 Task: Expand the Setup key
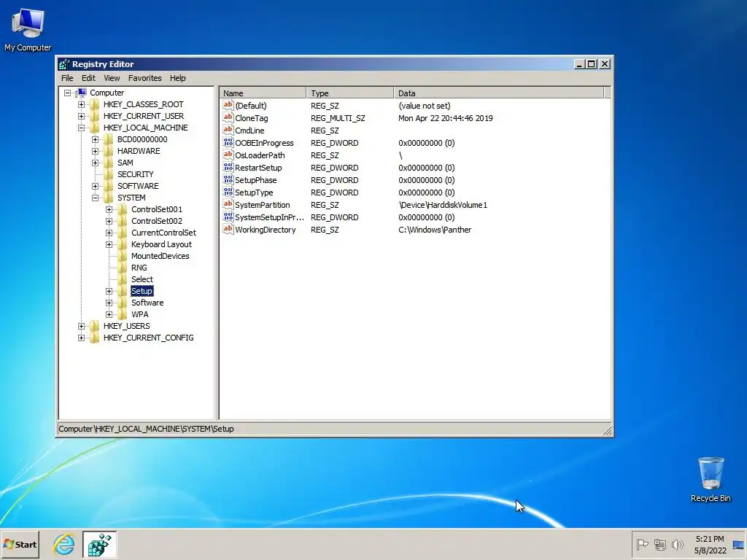109,291
